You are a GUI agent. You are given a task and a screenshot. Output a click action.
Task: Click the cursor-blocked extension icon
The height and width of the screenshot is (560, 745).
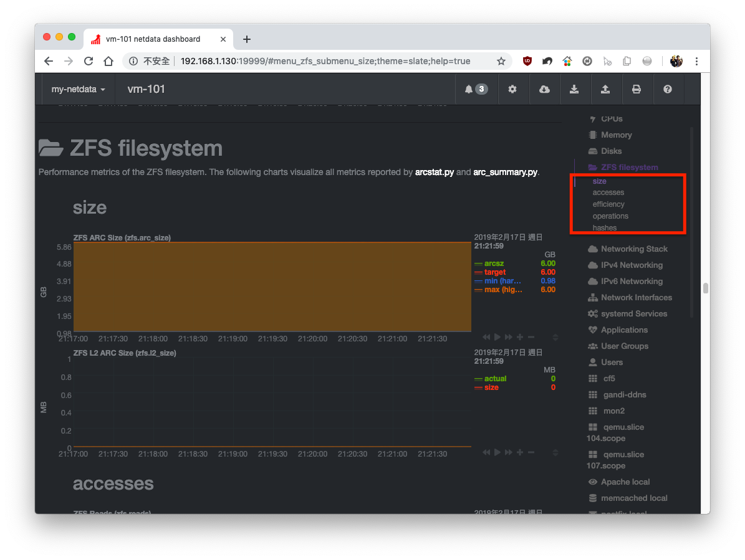click(x=607, y=61)
